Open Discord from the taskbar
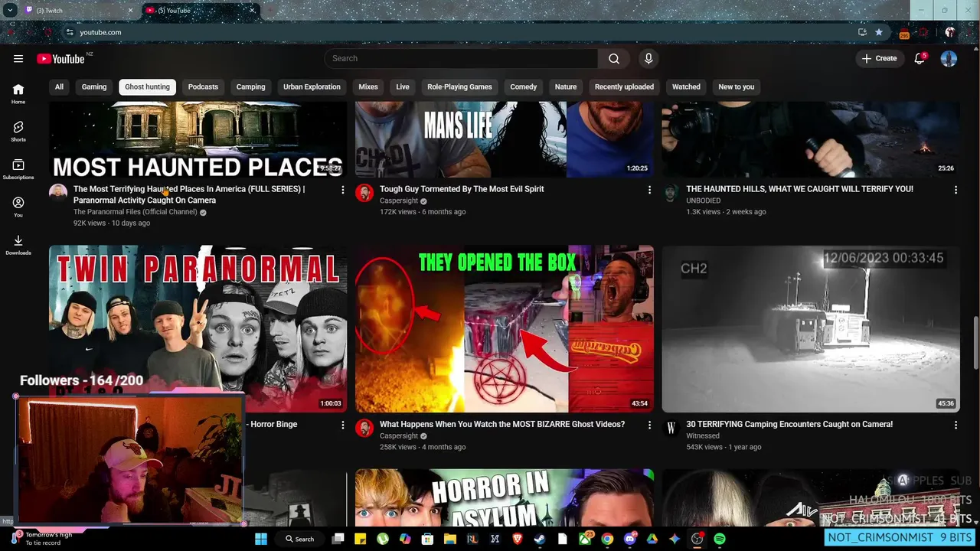980x551 pixels. 630,539
